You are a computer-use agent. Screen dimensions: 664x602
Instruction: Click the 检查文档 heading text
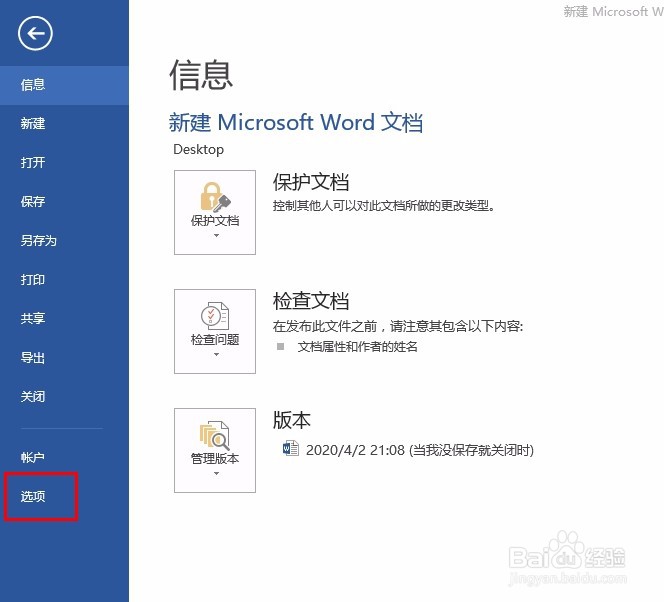tap(311, 301)
